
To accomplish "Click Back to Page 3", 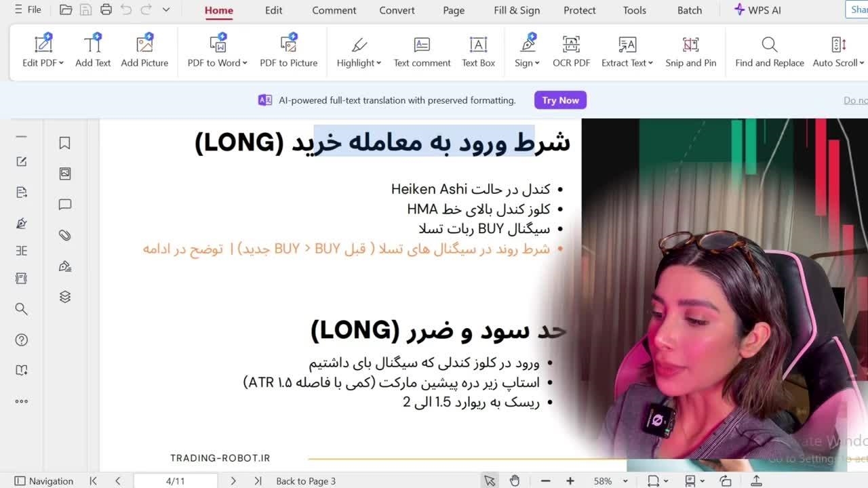I will 306,481.
